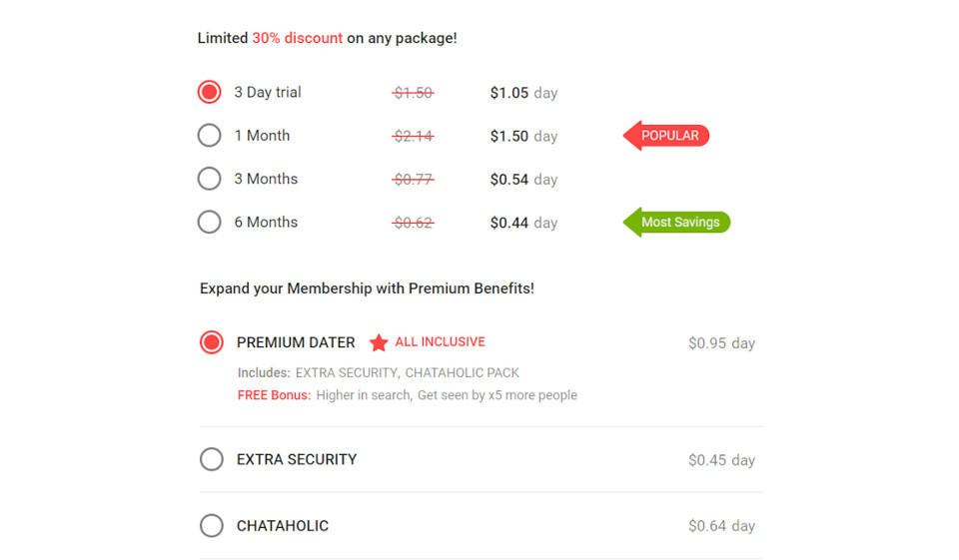Screen dimensions: 959x560
Task: Click the EXTRA SECURITY title text
Action: coord(297,460)
